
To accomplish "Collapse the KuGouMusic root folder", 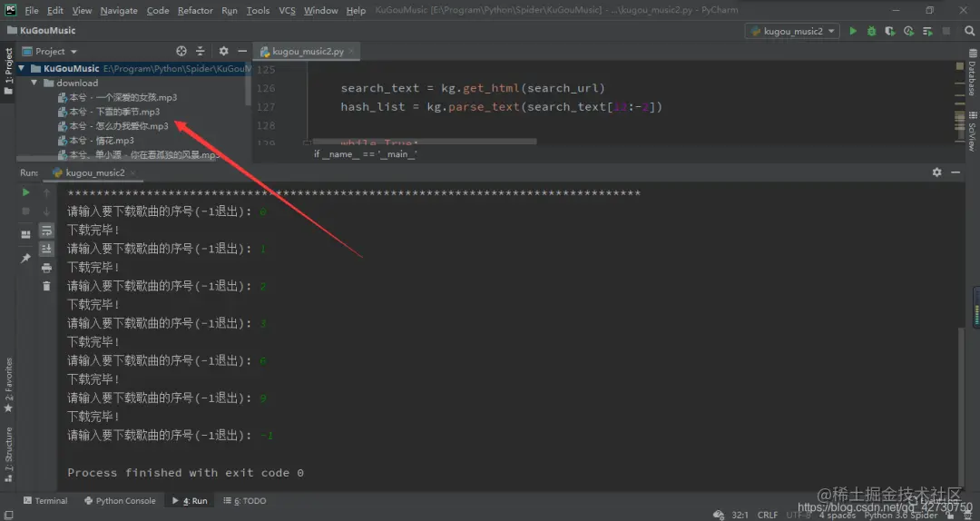I will coord(22,68).
